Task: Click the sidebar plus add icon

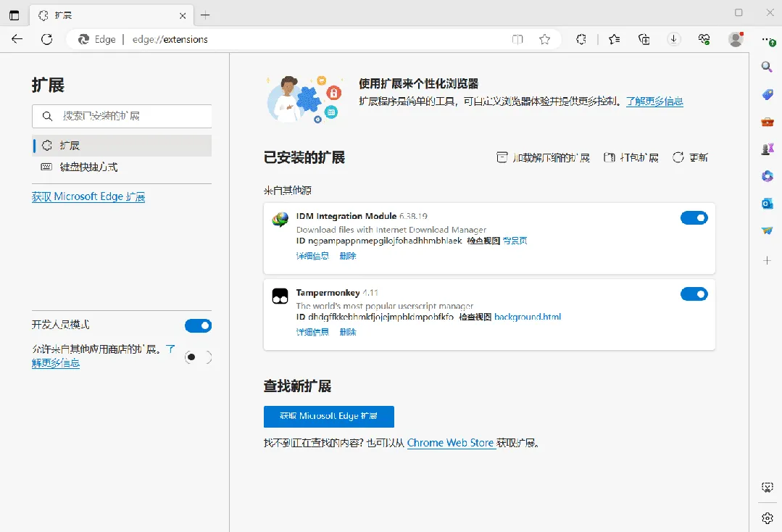Action: [x=767, y=260]
